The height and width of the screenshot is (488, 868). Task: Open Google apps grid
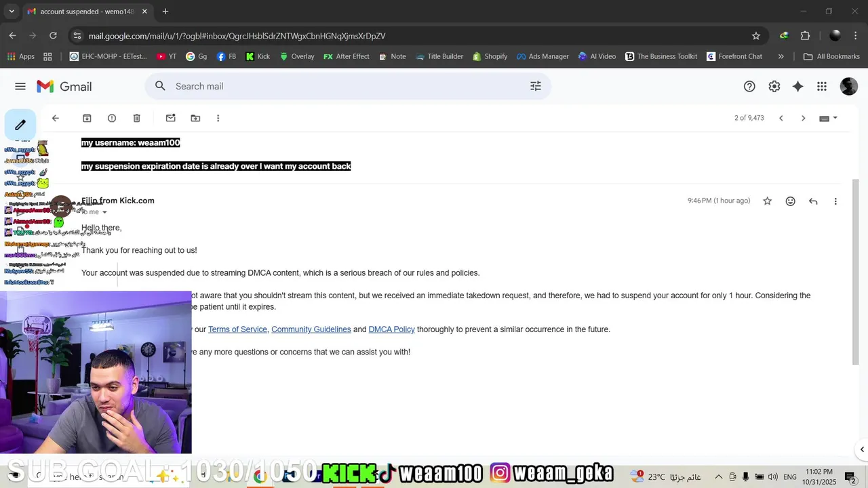click(x=822, y=86)
